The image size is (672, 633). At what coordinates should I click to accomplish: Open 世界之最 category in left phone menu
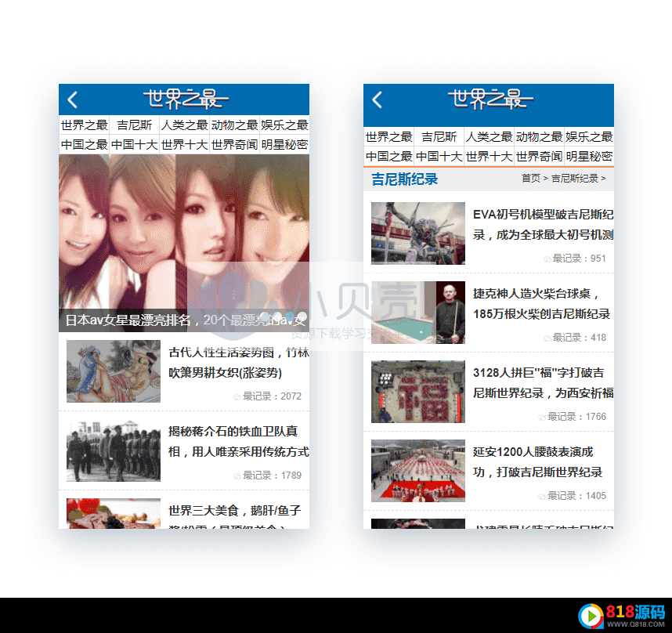84,125
